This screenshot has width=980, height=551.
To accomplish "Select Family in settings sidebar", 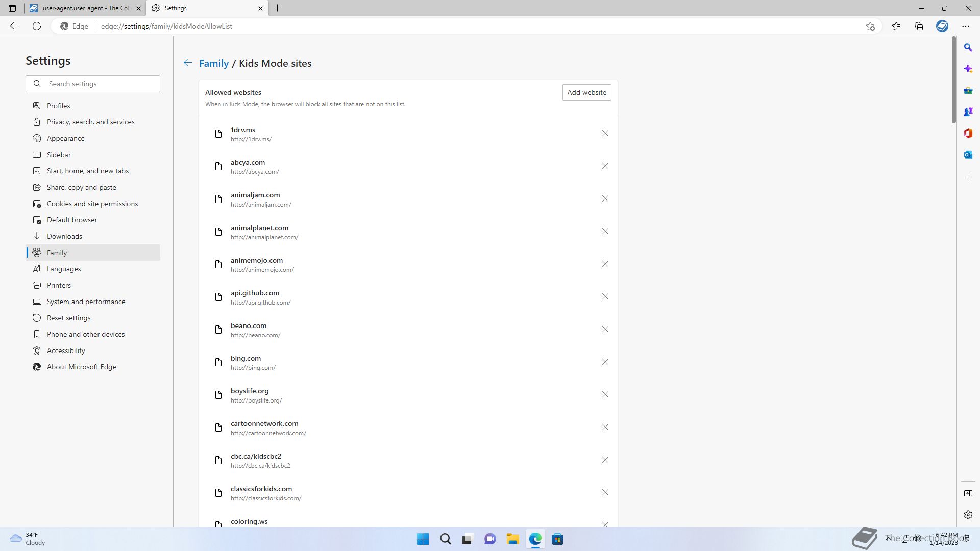I will pos(93,253).
